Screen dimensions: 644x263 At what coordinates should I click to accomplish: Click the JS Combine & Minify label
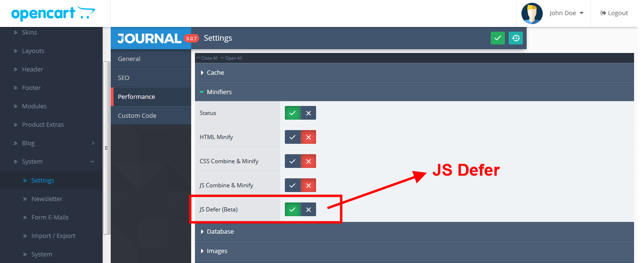pos(226,185)
